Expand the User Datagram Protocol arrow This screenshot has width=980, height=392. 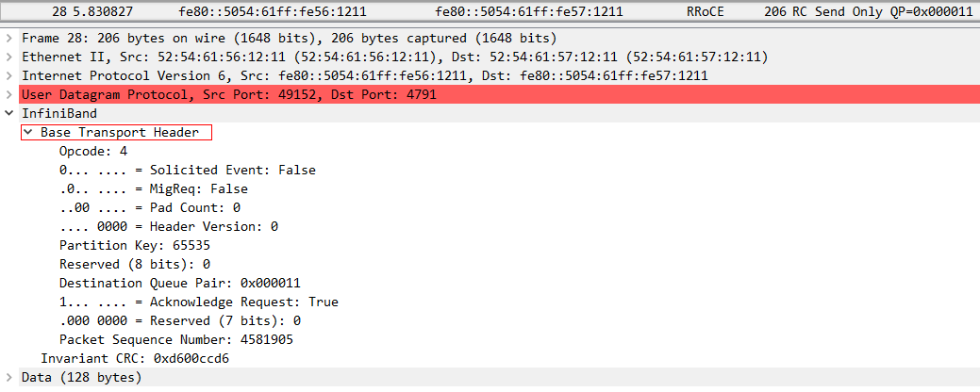[8, 95]
